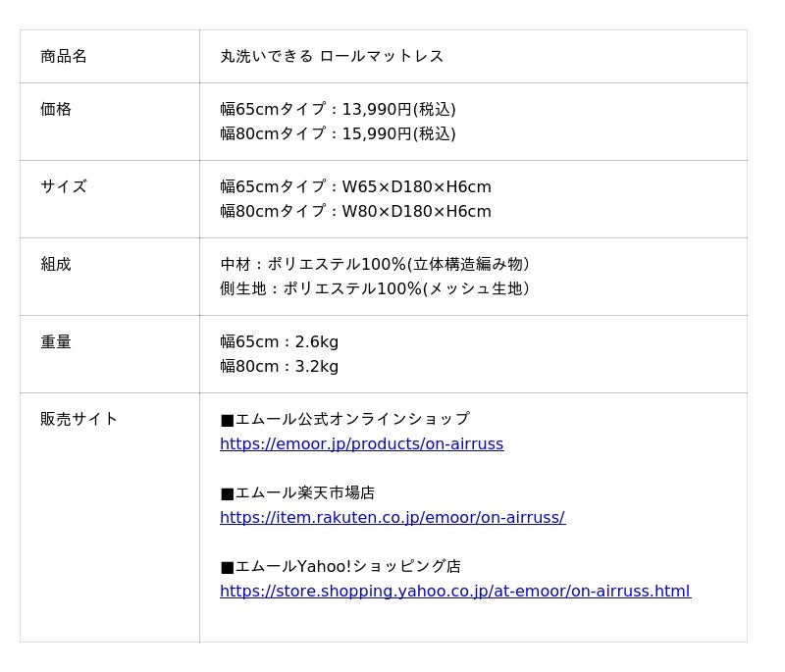
Task: Click the 販売サイト row label
Action: (79, 420)
